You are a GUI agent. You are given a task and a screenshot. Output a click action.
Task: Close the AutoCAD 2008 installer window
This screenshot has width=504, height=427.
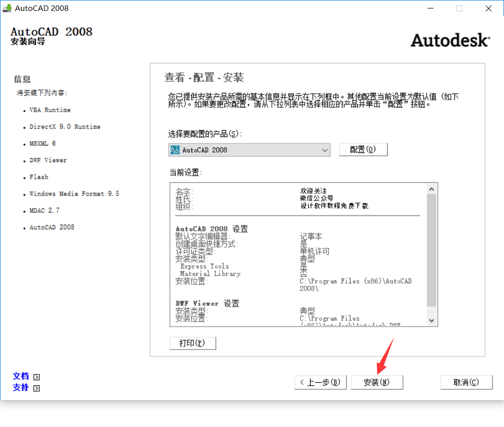[x=489, y=8]
